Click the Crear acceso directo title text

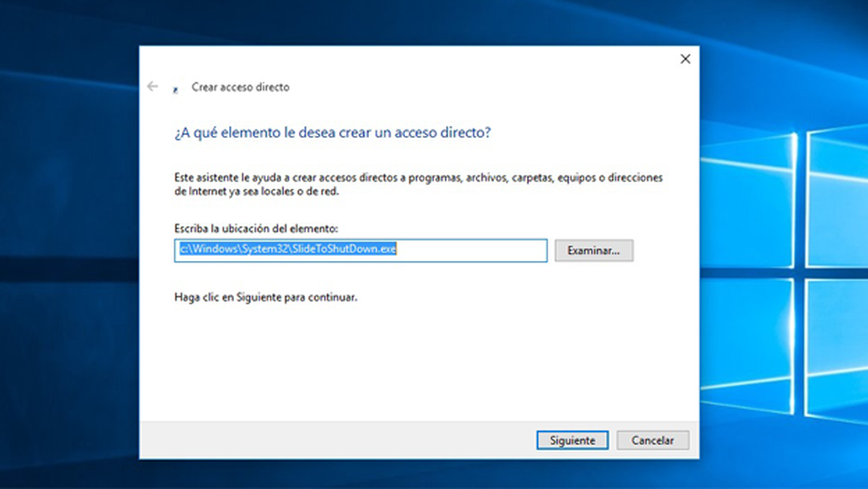click(240, 87)
